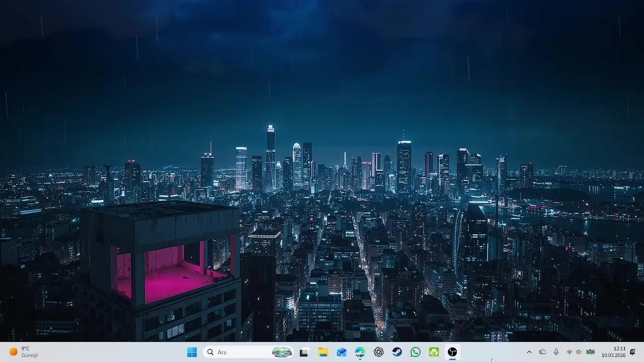
Task: Expand the hidden system tray icons
Action: click(529, 352)
